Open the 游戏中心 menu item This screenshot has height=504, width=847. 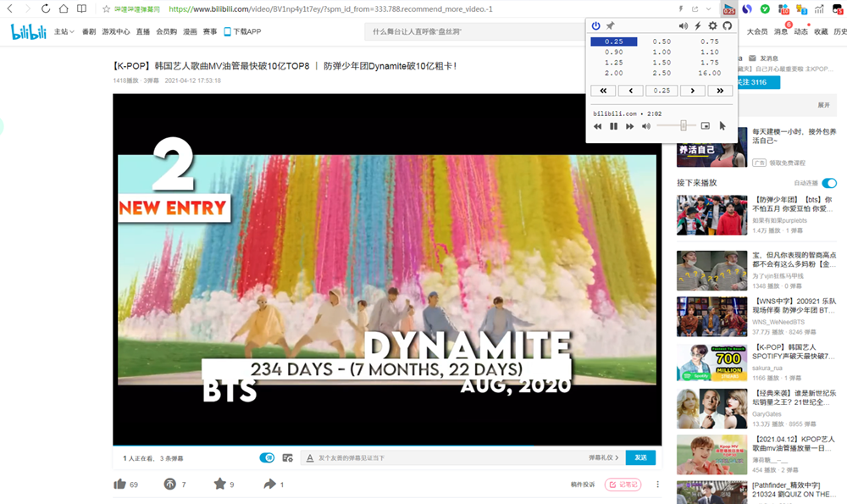click(x=115, y=32)
